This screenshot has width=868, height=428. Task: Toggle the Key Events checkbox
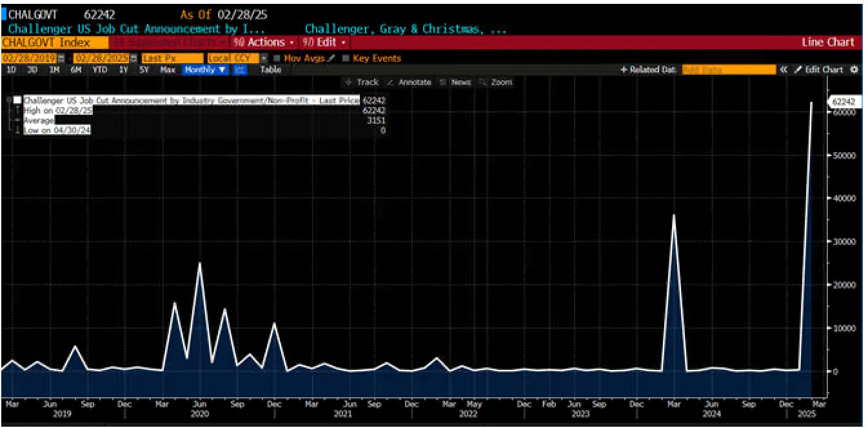346,58
